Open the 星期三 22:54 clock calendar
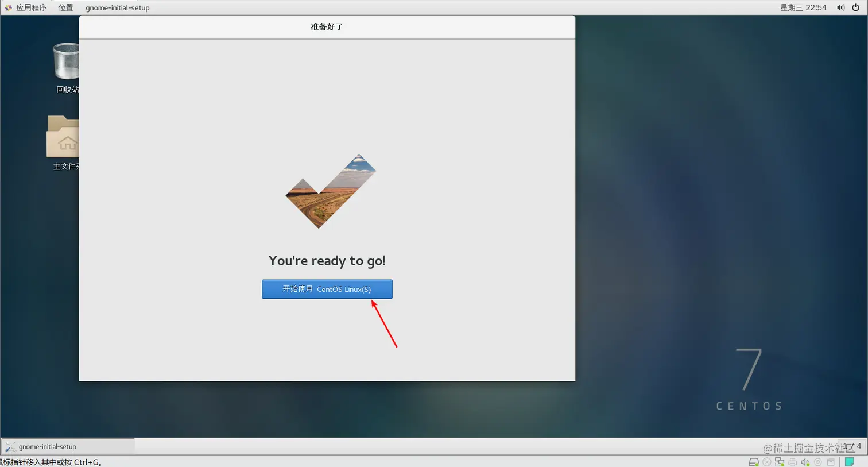 803,7
